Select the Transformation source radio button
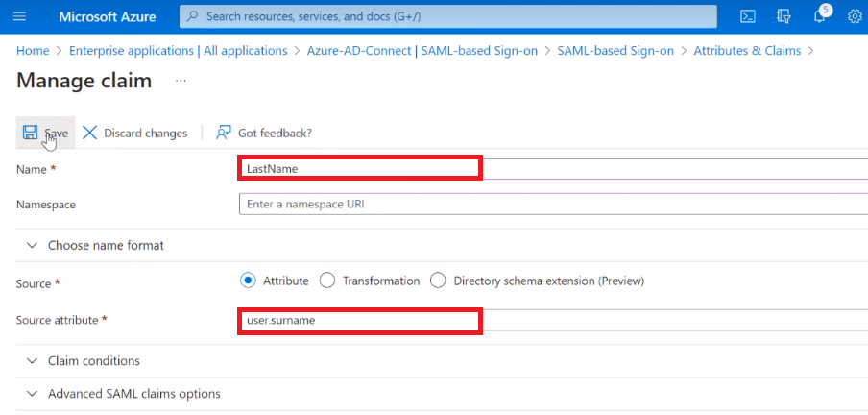Screen dimensions: 868x415 (326, 281)
